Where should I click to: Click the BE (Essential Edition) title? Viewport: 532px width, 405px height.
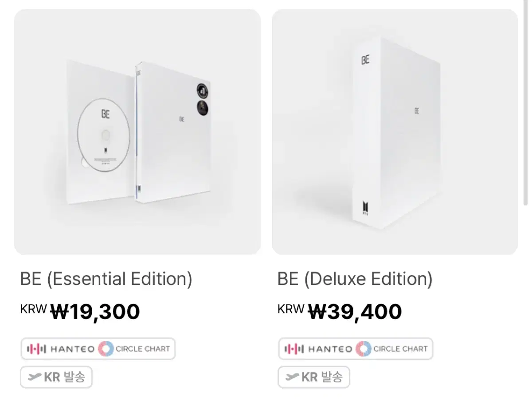[x=106, y=279]
